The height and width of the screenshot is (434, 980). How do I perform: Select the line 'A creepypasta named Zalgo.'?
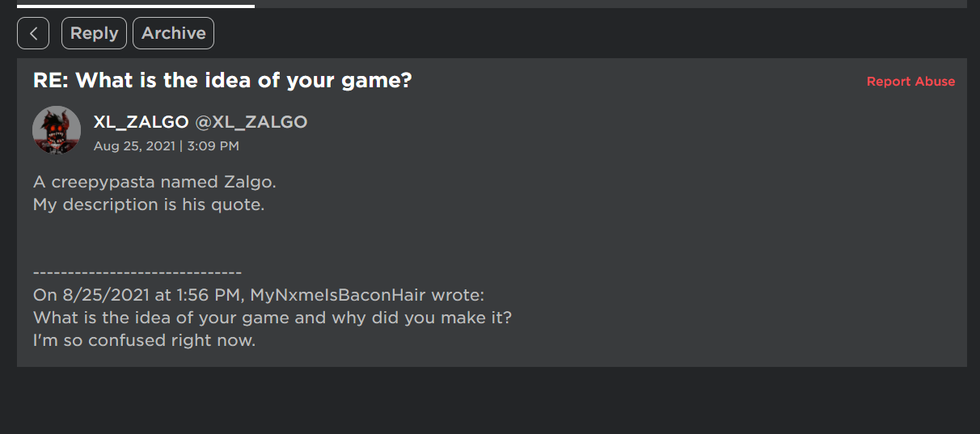pos(154,182)
